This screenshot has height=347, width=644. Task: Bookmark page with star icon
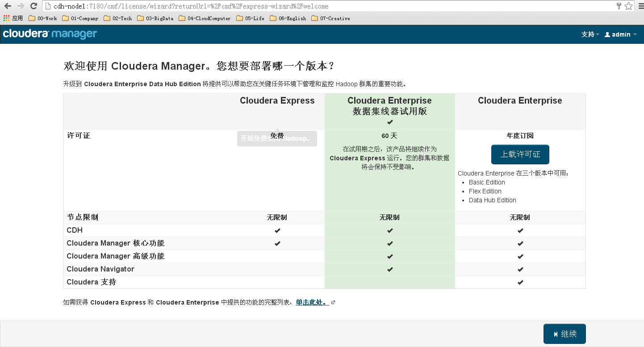[x=628, y=6]
